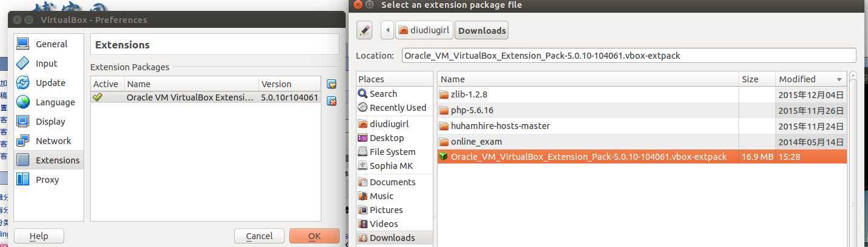Sort extension packages by Version column
The image size is (868, 247).
pyautogui.click(x=289, y=84)
